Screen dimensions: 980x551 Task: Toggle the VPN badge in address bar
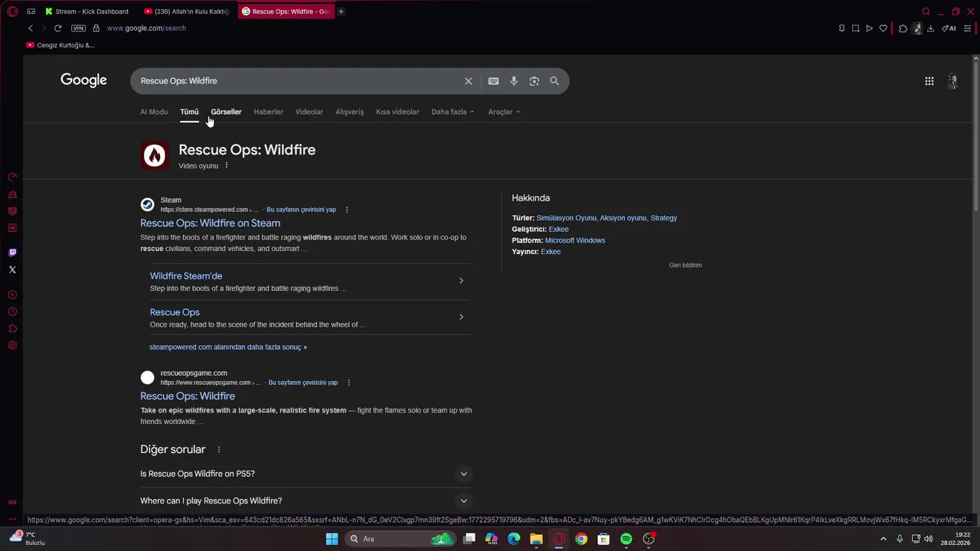78,28
